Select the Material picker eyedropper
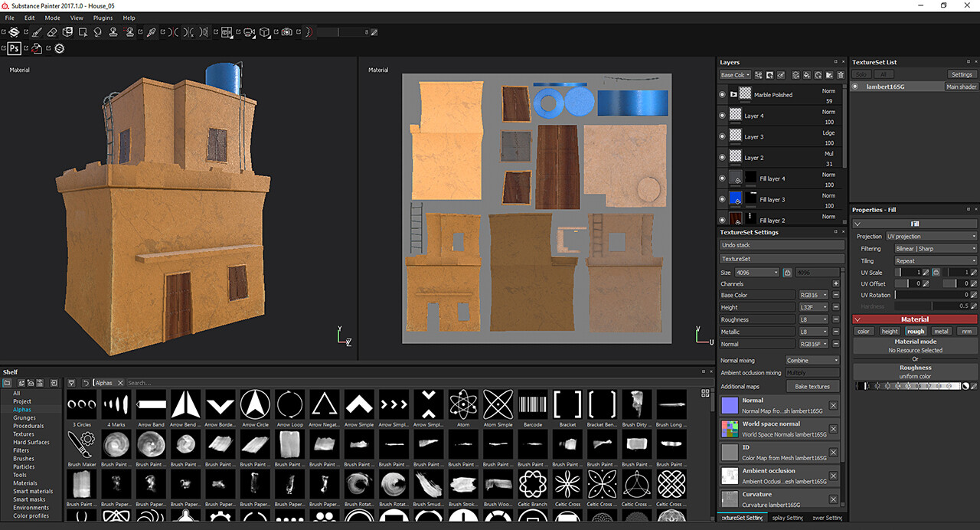The width and height of the screenshot is (980, 530). [151, 32]
